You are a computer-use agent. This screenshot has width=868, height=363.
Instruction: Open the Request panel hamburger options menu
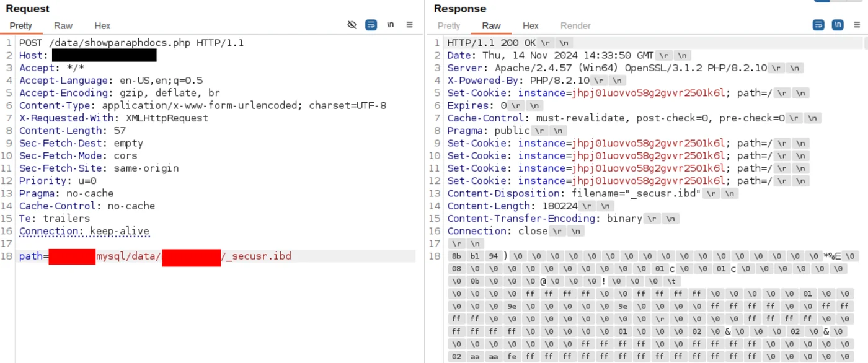pyautogui.click(x=409, y=25)
